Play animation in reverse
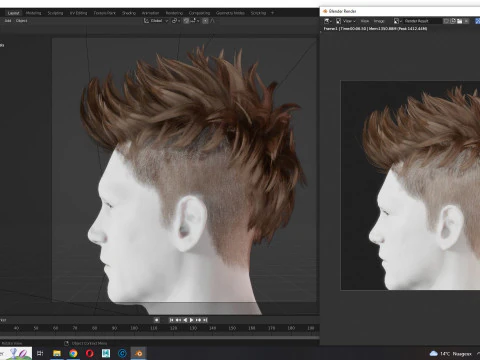480x360 pixels. (x=185, y=320)
